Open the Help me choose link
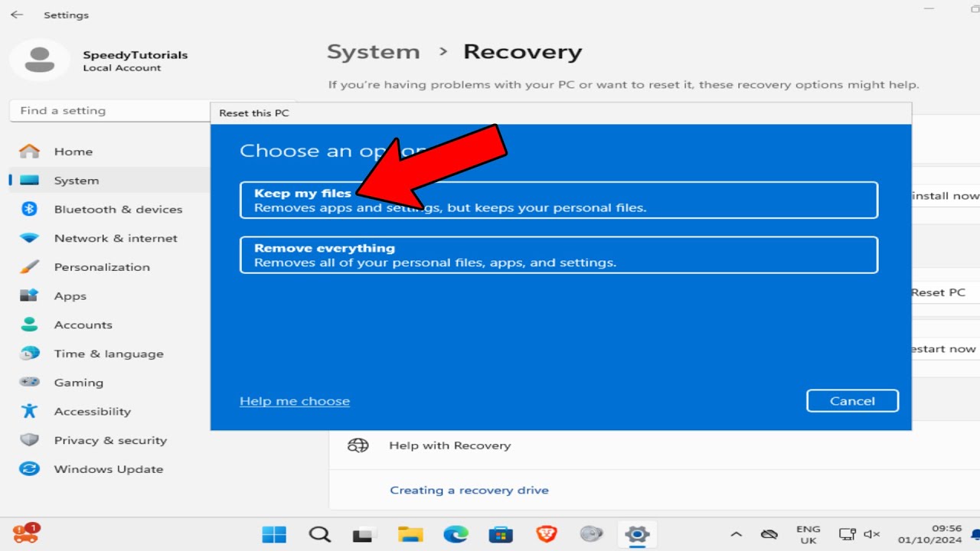The width and height of the screenshot is (980, 551). tap(295, 401)
